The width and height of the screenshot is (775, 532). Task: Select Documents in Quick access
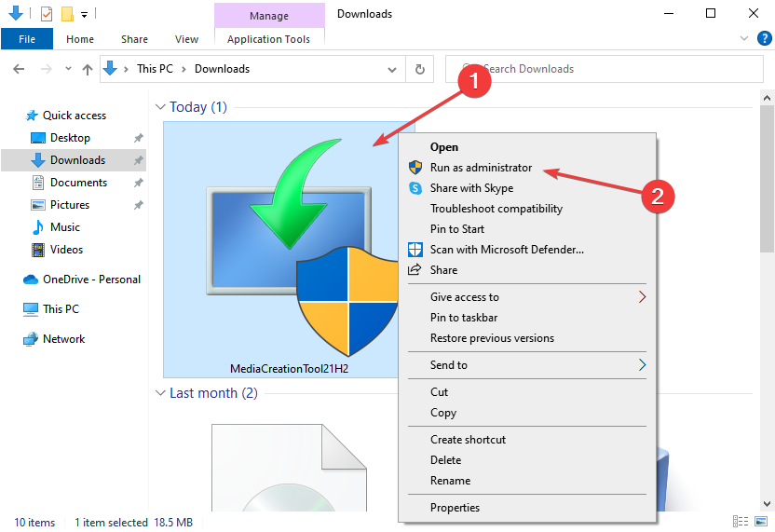coord(78,183)
